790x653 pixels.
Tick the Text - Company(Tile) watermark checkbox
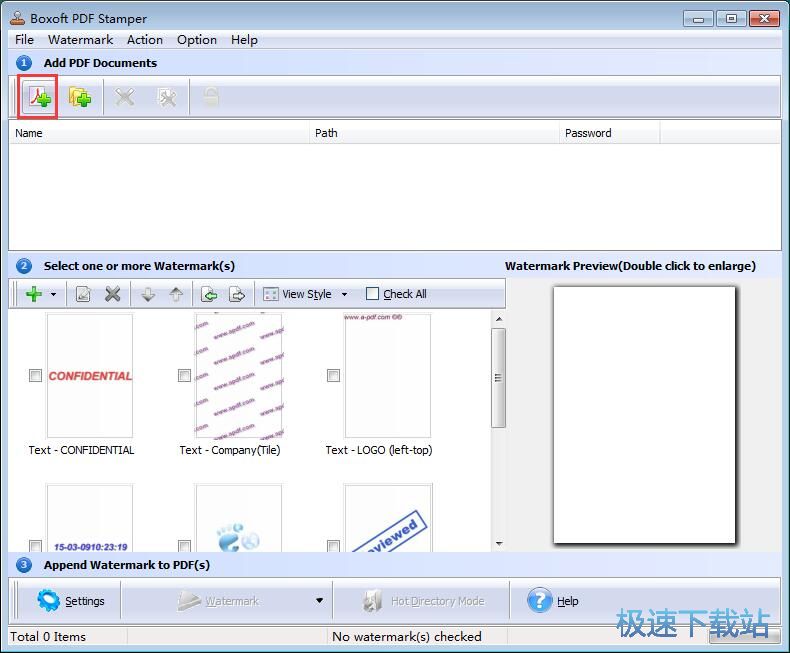pyautogui.click(x=184, y=376)
